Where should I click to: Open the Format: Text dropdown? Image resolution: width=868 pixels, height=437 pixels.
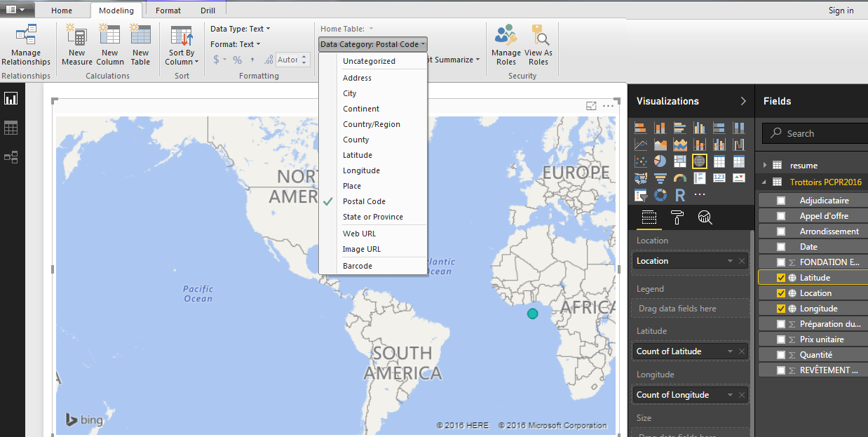tap(236, 44)
